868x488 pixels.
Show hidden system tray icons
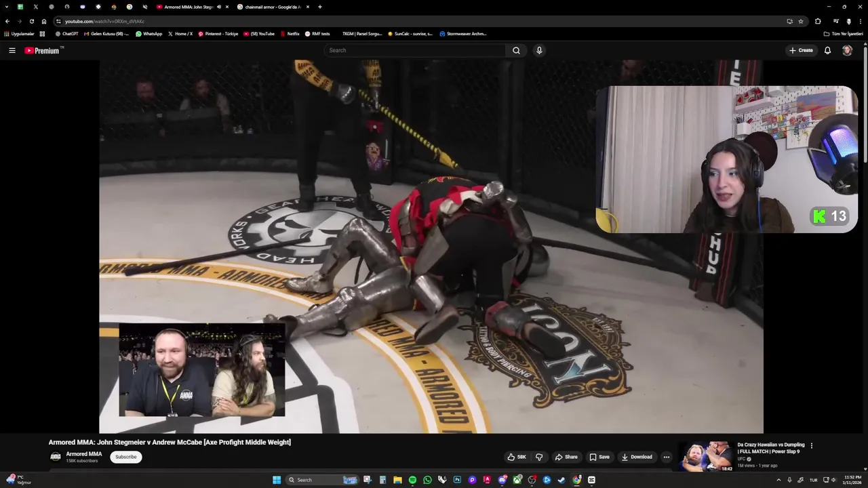(x=778, y=480)
